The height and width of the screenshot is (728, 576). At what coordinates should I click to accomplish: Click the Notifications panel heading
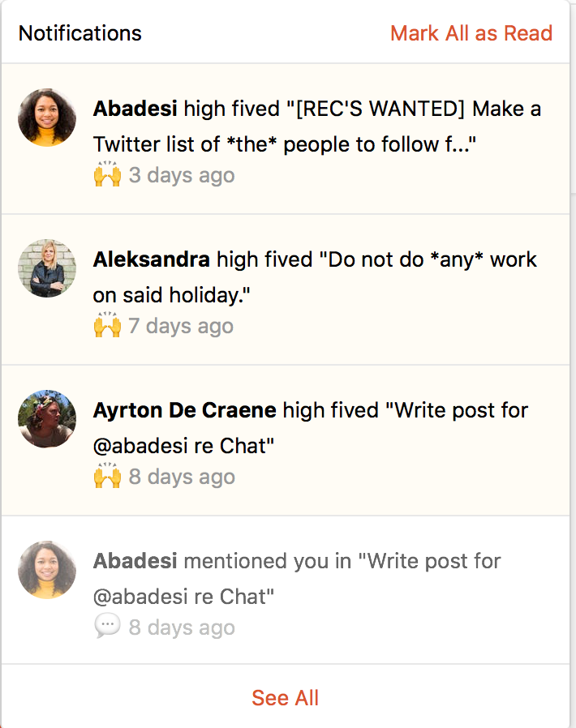(80, 33)
